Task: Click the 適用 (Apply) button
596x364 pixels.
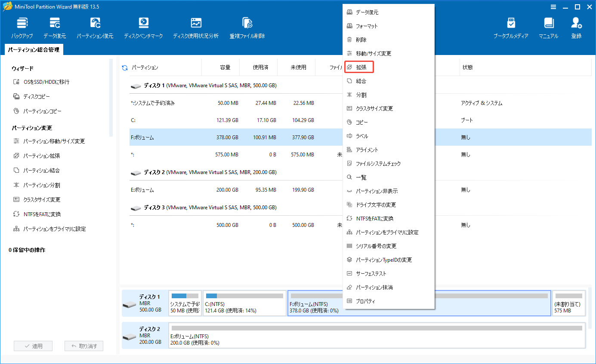Action: [x=33, y=346]
